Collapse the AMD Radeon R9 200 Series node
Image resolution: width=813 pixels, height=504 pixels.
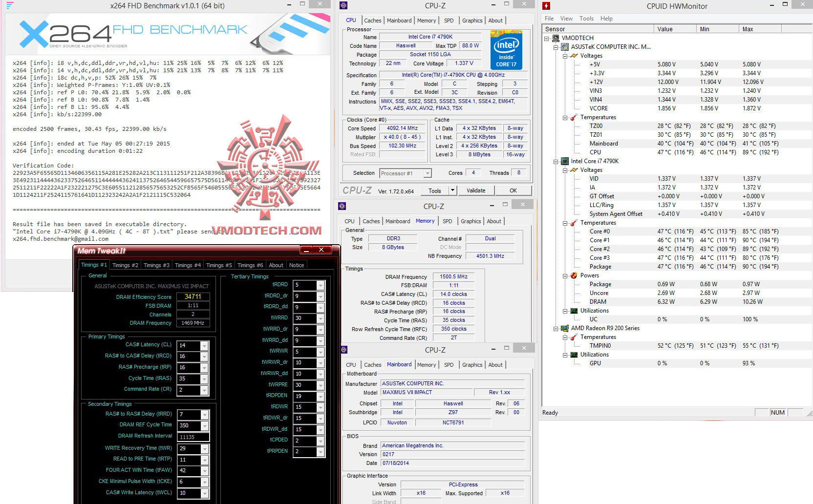(556, 329)
